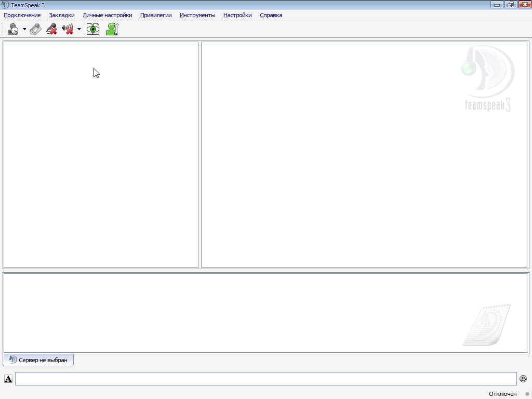Mute speakers using the toolbar icon
The image size is (532, 399).
(68, 29)
